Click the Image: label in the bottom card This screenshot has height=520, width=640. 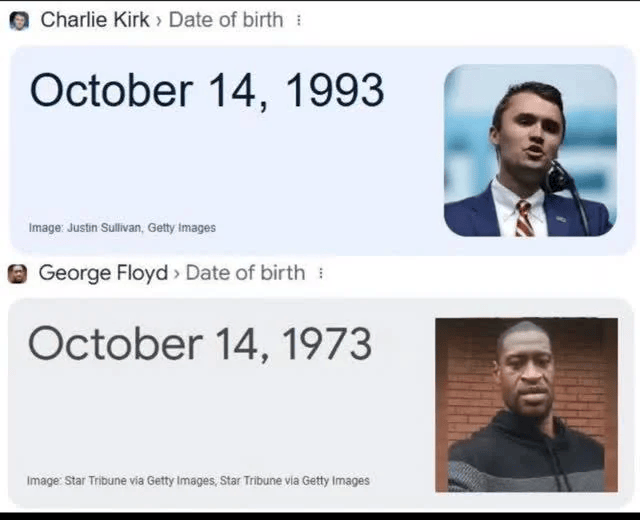point(43,481)
